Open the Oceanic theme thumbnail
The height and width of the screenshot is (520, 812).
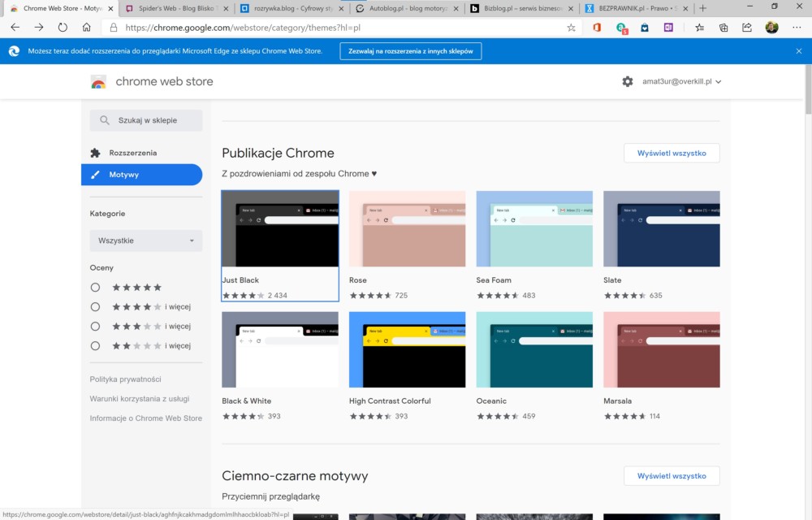click(x=534, y=349)
